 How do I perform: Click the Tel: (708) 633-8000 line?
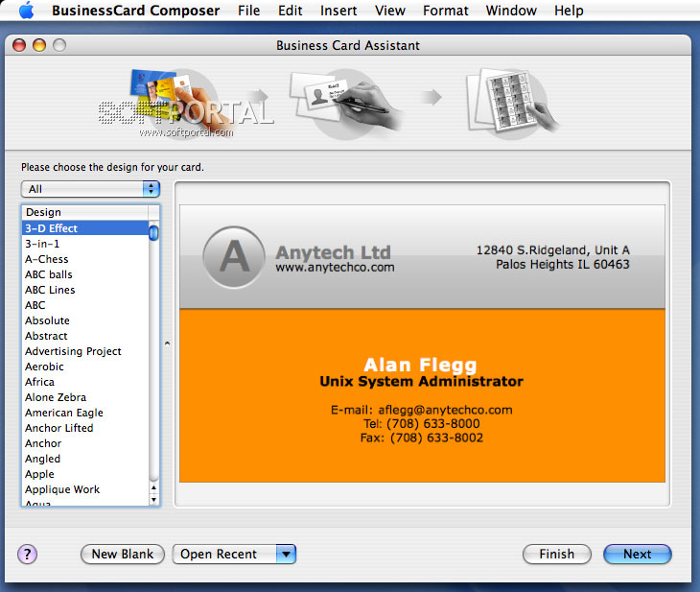point(421,423)
